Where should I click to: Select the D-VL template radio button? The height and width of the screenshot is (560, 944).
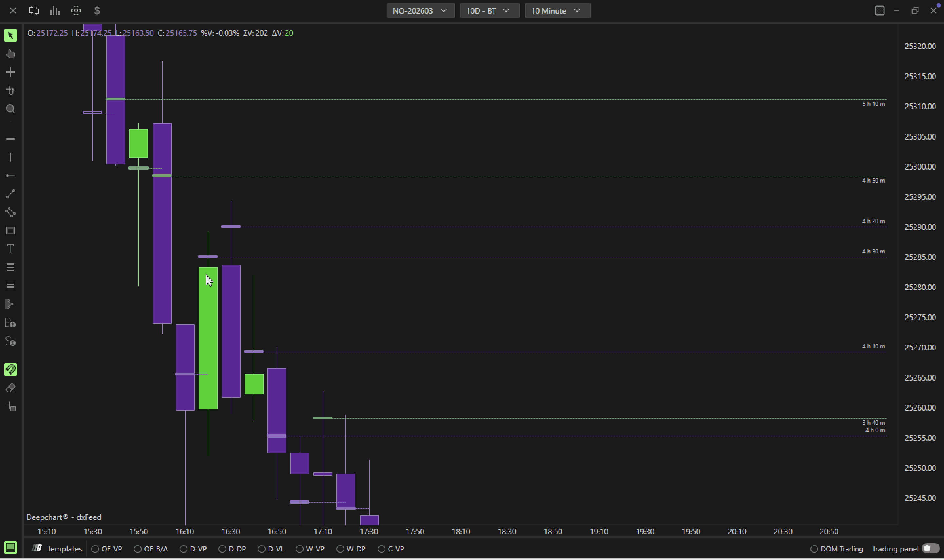click(x=261, y=549)
